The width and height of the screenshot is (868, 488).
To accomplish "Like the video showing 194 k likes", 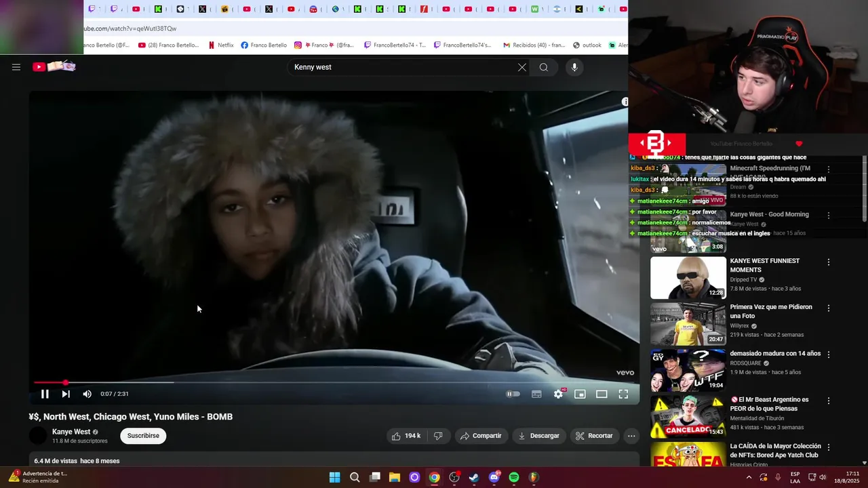I will (x=406, y=436).
